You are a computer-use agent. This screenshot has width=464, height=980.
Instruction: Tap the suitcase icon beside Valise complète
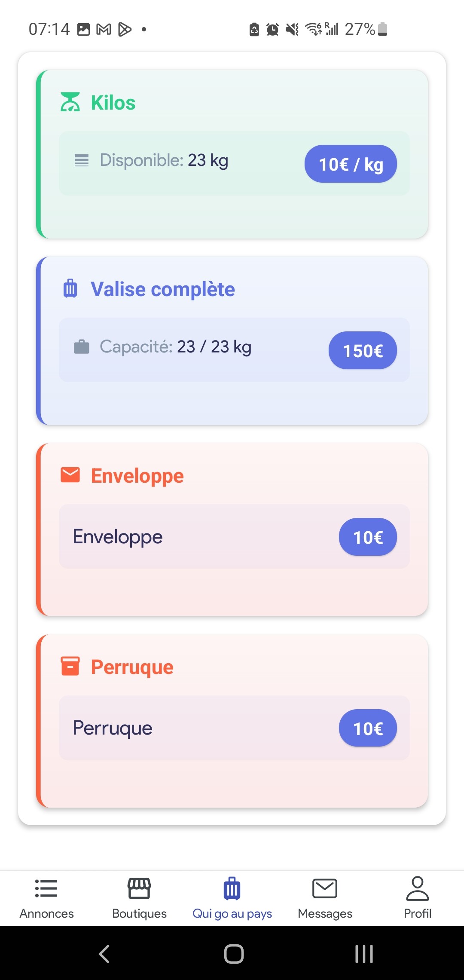[x=70, y=288]
